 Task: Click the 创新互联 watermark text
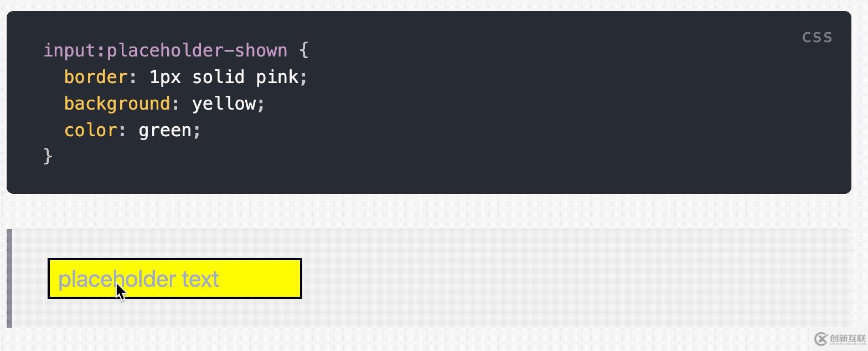pos(848,338)
